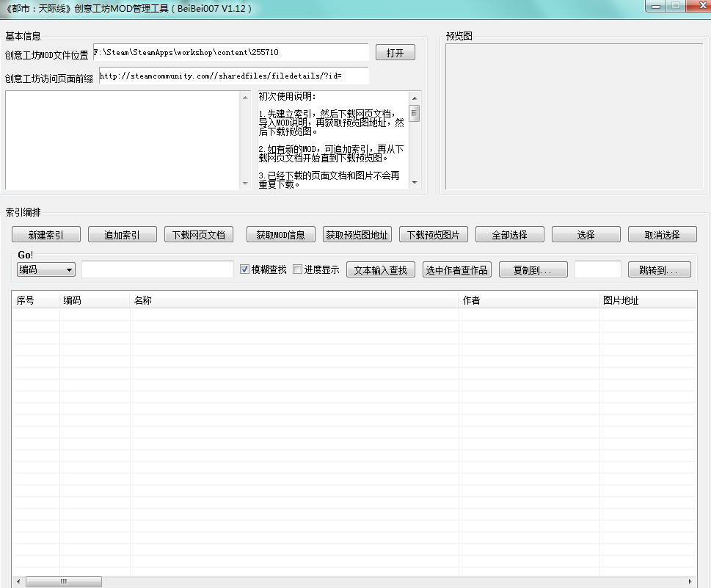Close the MOD管理工具 window
This screenshot has height=588, width=711.
[701, 6]
